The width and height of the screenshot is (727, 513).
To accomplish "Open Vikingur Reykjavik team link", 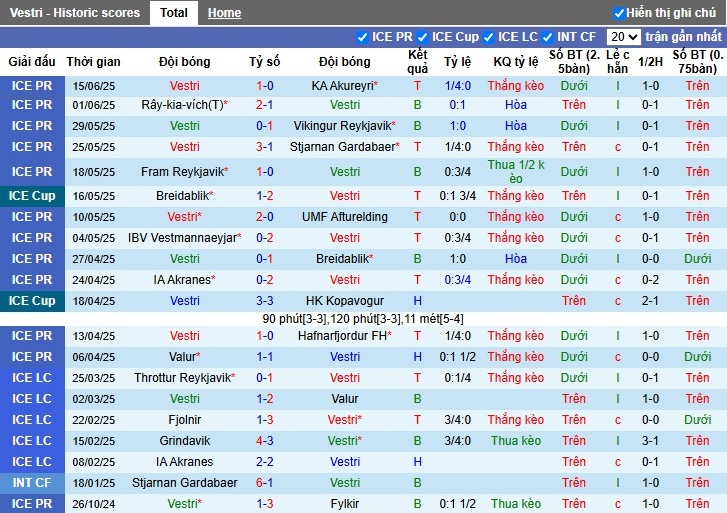I will (x=344, y=126).
